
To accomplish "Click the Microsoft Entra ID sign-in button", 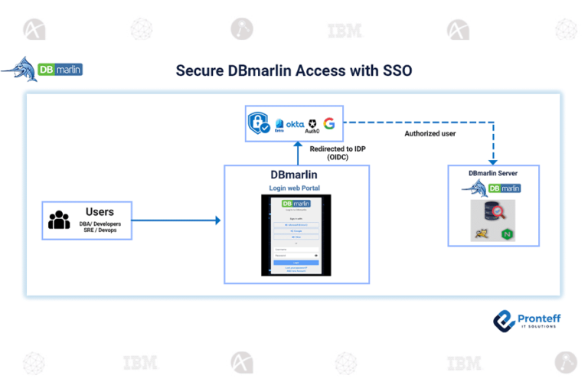I will pyautogui.click(x=296, y=224).
